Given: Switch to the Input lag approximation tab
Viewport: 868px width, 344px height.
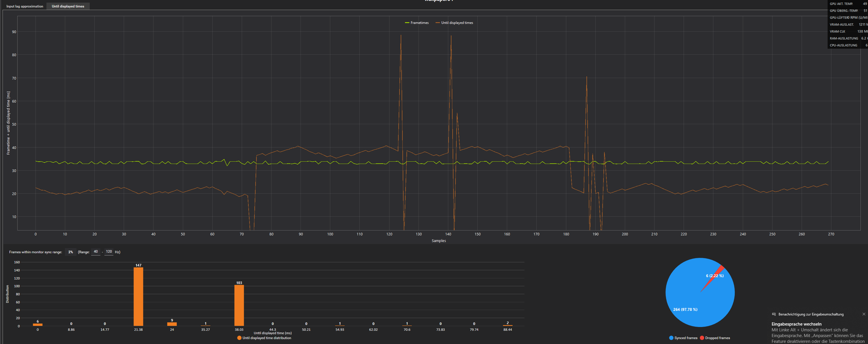Looking at the screenshot, I should (25, 6).
